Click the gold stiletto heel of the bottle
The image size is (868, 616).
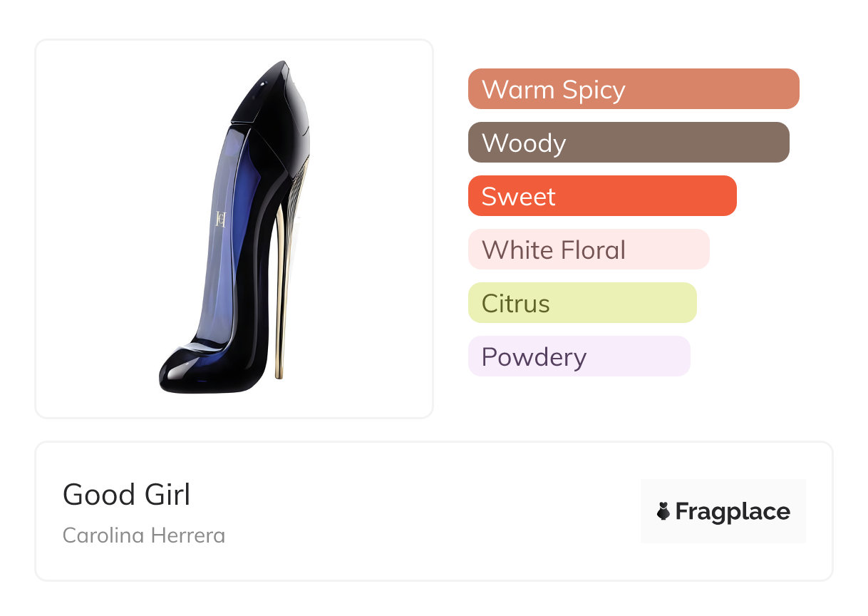coord(281,299)
